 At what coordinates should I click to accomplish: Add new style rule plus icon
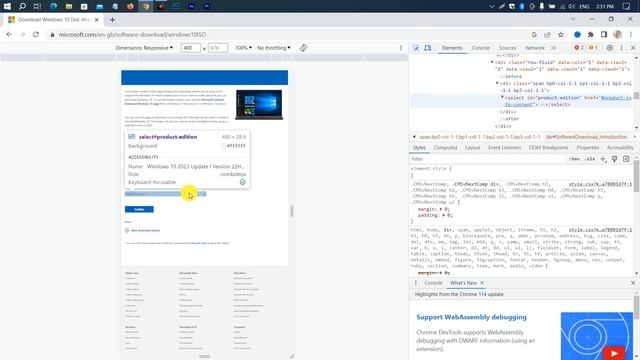(603, 159)
